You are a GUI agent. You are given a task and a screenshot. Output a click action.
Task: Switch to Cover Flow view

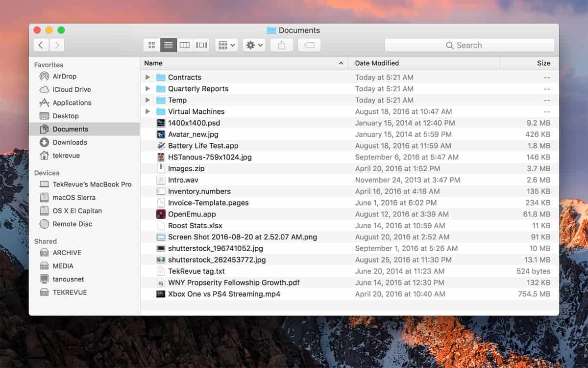tap(201, 45)
